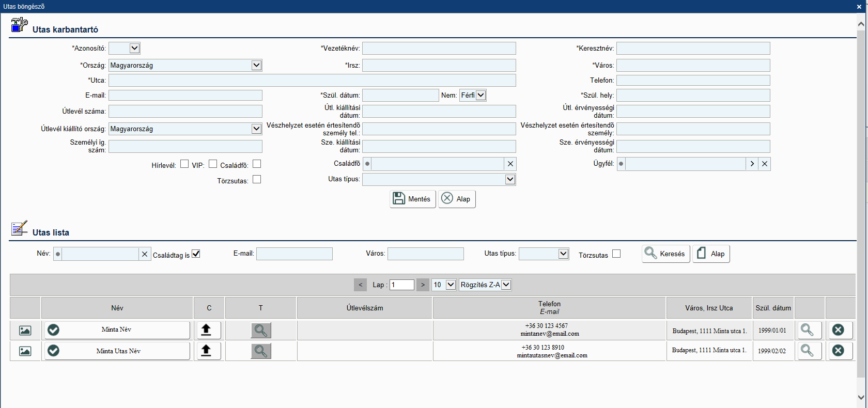Click the Mentés save button
The width and height of the screenshot is (868, 408).
pyautogui.click(x=412, y=199)
